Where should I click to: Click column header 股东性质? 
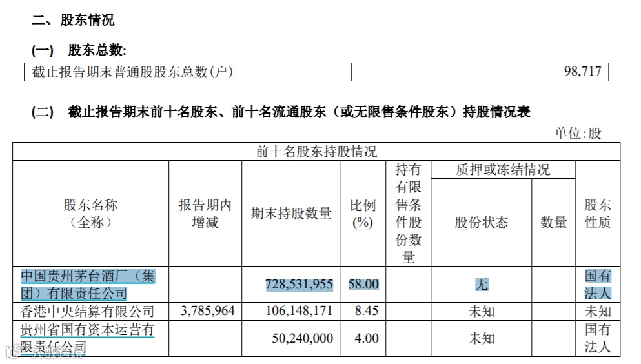click(x=598, y=213)
